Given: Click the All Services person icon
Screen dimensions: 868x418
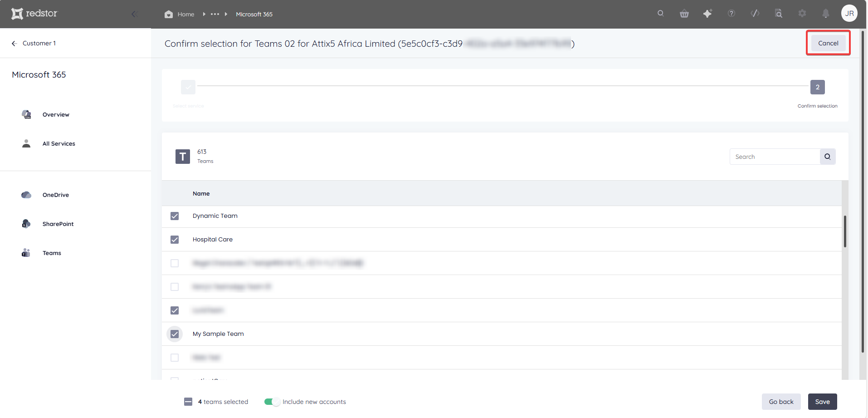Looking at the screenshot, I should (26, 143).
